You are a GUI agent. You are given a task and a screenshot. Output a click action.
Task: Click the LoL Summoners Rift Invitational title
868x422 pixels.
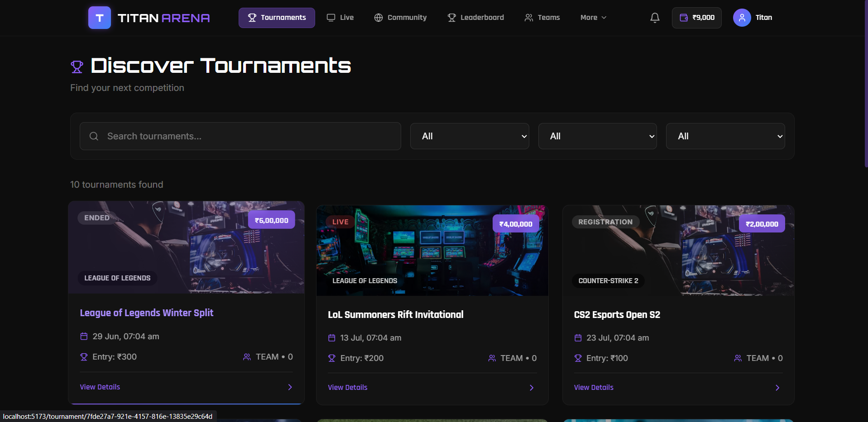tap(396, 315)
